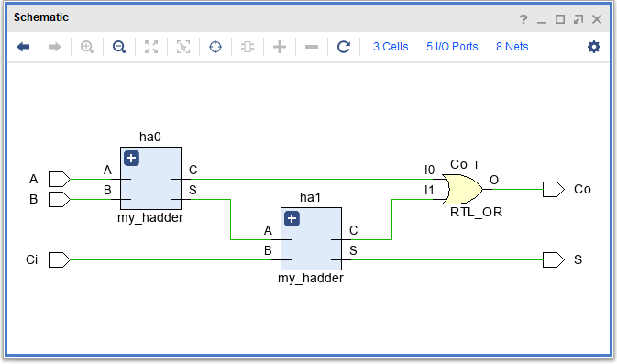Open schematic settings gear
The width and height of the screenshot is (617, 364).
[x=594, y=47]
